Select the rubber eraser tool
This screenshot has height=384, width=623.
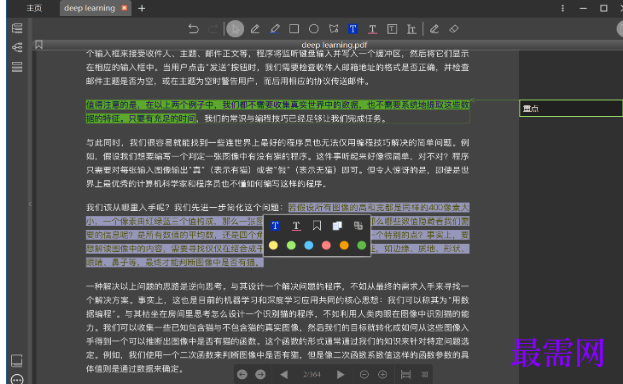coord(454,29)
